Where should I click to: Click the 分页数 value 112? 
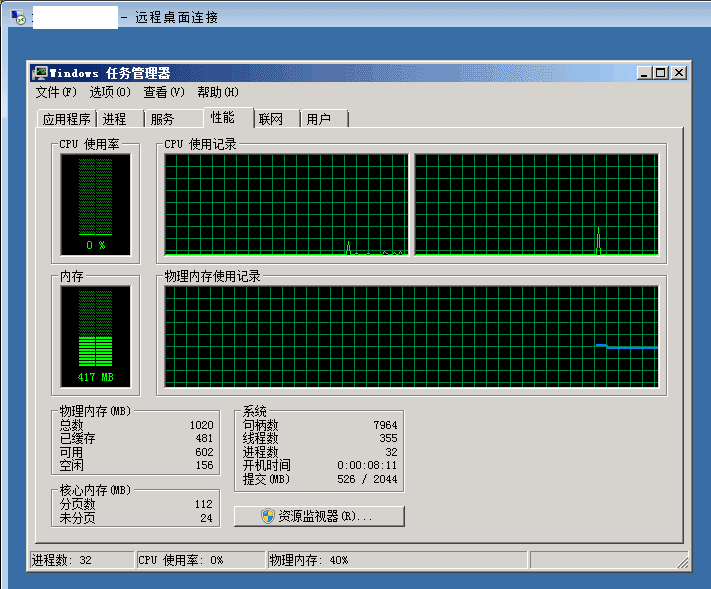[x=204, y=504]
